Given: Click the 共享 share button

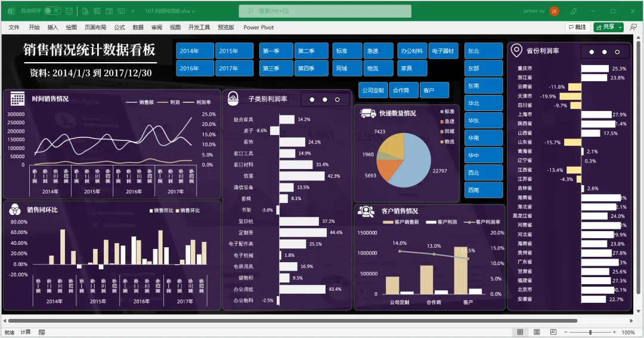Looking at the screenshot, I should point(605,27).
